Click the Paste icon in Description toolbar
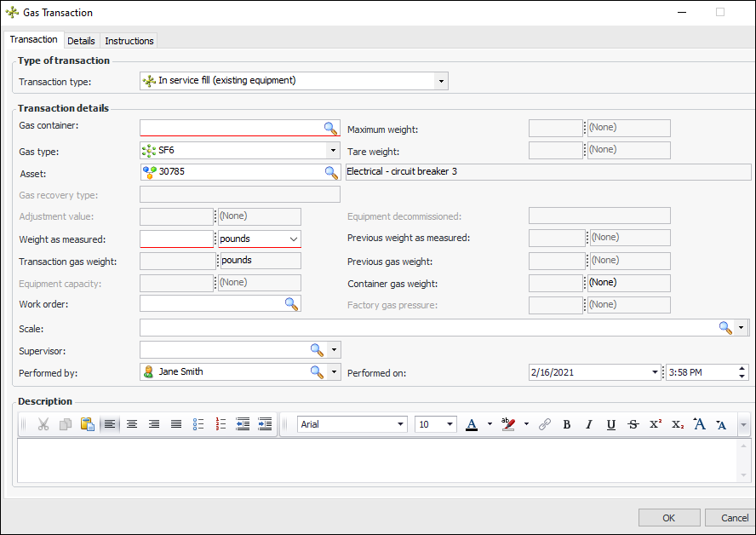Viewport: 756px width, 535px height. pyautogui.click(x=87, y=424)
